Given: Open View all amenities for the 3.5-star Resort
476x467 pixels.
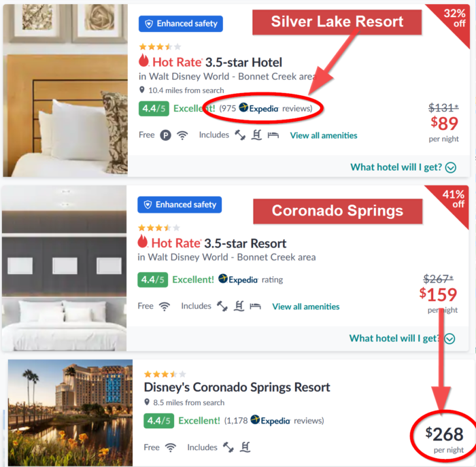Looking at the screenshot, I should pyautogui.click(x=306, y=307).
